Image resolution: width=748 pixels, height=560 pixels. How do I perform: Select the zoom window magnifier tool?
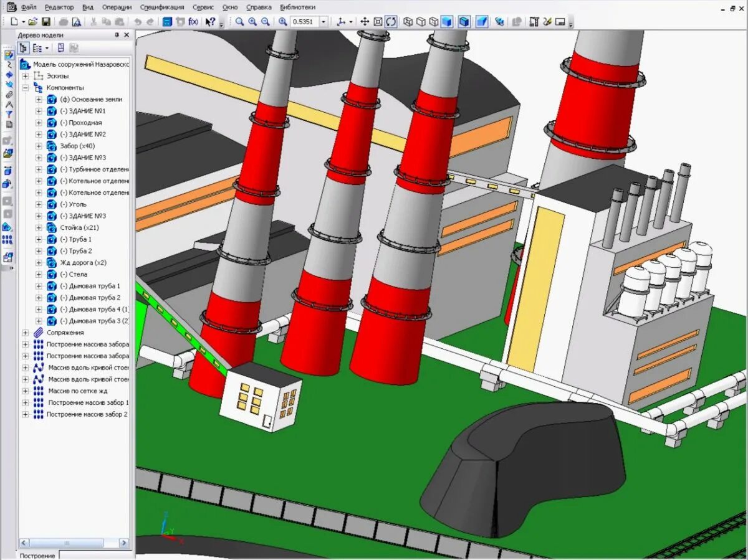pyautogui.click(x=239, y=22)
